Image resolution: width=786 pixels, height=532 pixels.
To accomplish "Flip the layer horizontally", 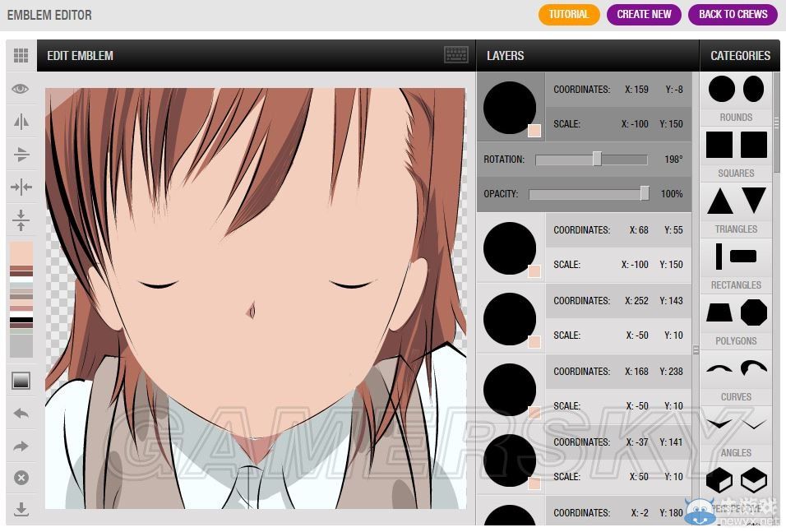I will coord(21,122).
